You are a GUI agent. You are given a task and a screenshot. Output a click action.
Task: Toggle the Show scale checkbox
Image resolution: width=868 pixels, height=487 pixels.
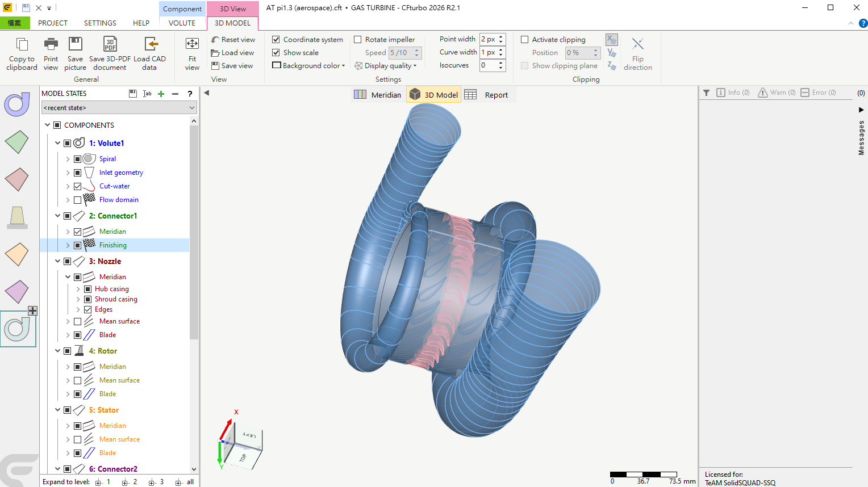click(276, 52)
